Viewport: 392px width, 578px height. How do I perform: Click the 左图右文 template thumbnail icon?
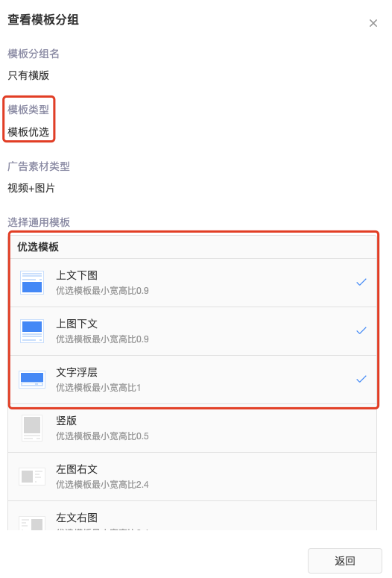[32, 477]
